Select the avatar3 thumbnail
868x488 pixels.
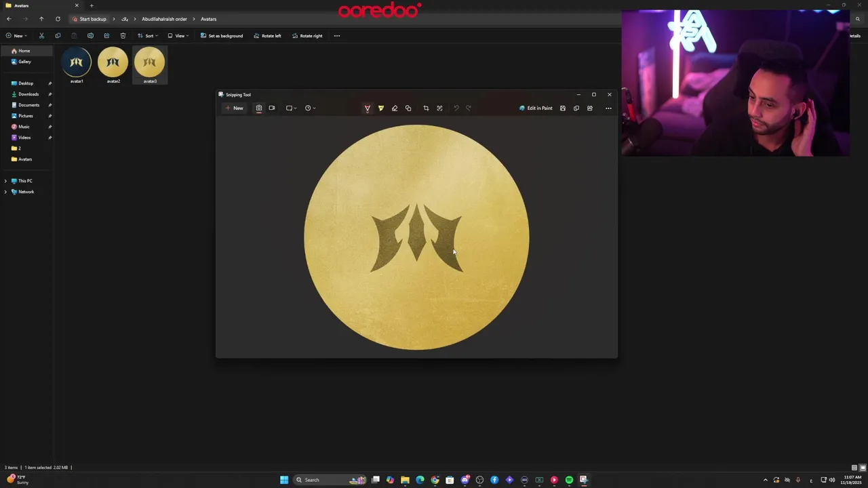click(150, 66)
